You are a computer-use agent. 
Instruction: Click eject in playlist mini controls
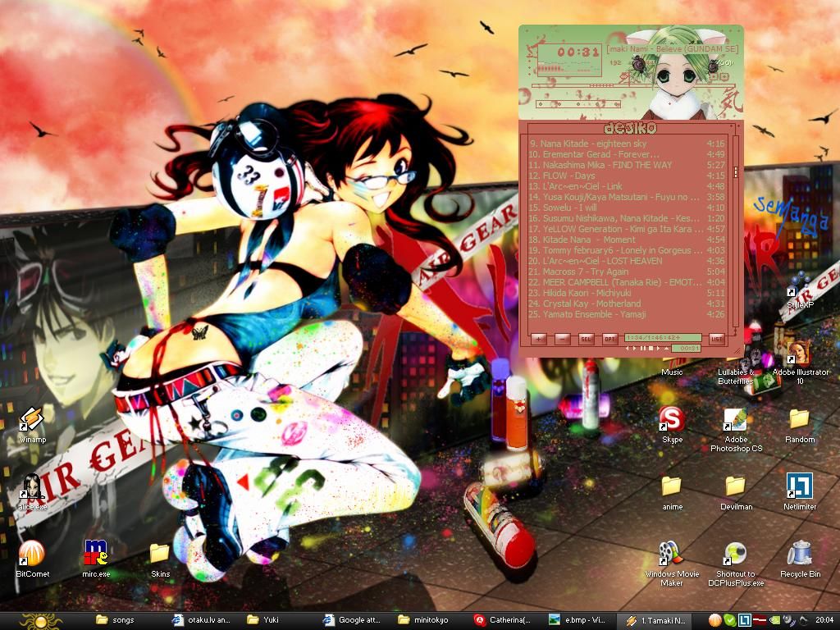[666, 348]
